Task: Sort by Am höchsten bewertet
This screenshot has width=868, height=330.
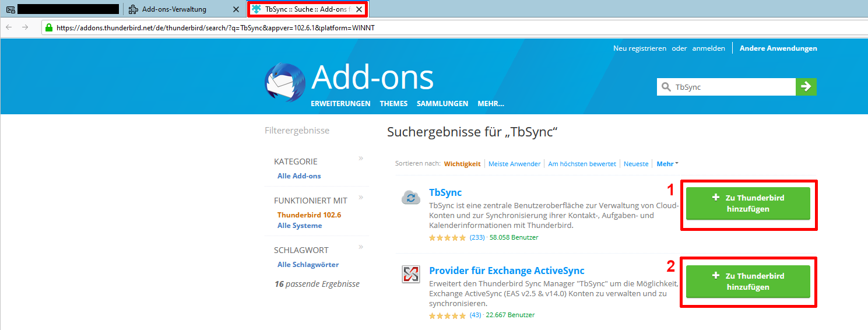Action: [x=582, y=164]
